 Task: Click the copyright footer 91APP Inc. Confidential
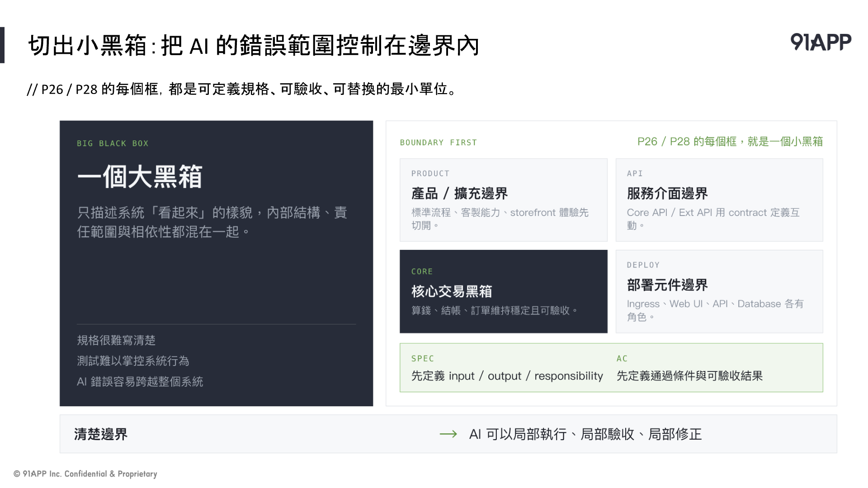(x=85, y=474)
